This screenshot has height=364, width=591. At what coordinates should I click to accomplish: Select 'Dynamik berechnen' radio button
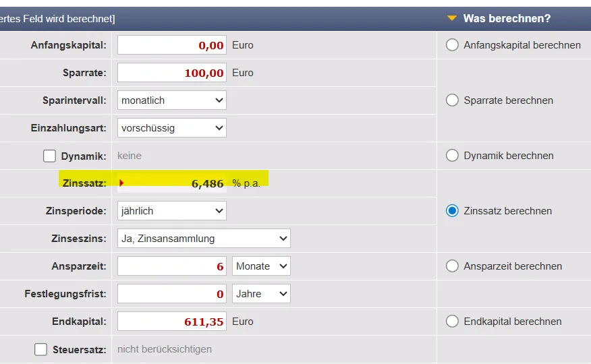(452, 156)
